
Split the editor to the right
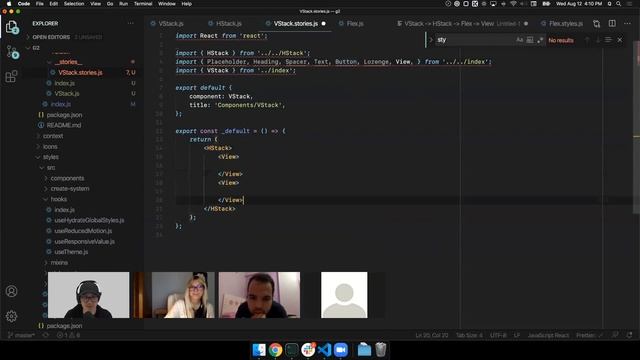tap(612, 24)
